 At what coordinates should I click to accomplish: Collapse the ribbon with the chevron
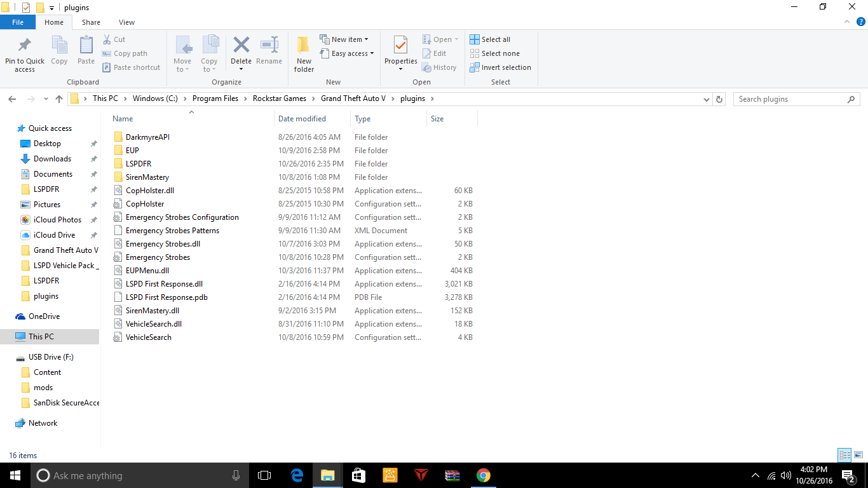tap(848, 22)
